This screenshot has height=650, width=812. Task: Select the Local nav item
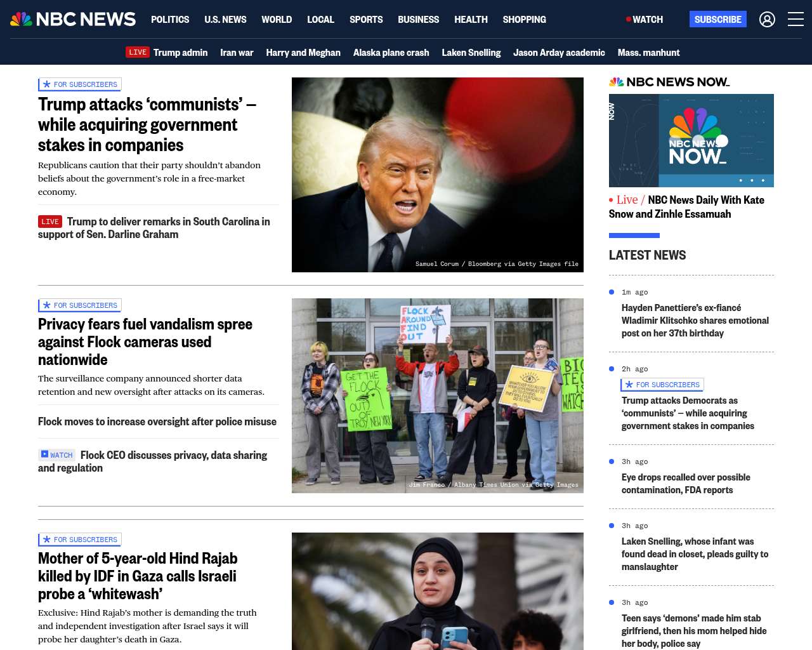[x=320, y=20]
